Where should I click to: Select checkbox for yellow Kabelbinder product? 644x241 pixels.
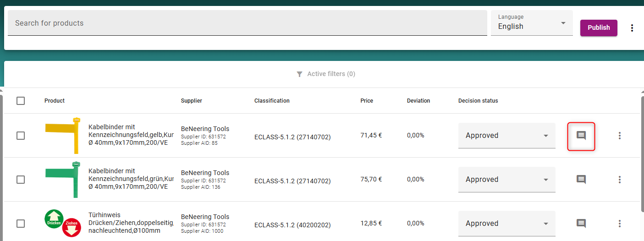(21, 136)
